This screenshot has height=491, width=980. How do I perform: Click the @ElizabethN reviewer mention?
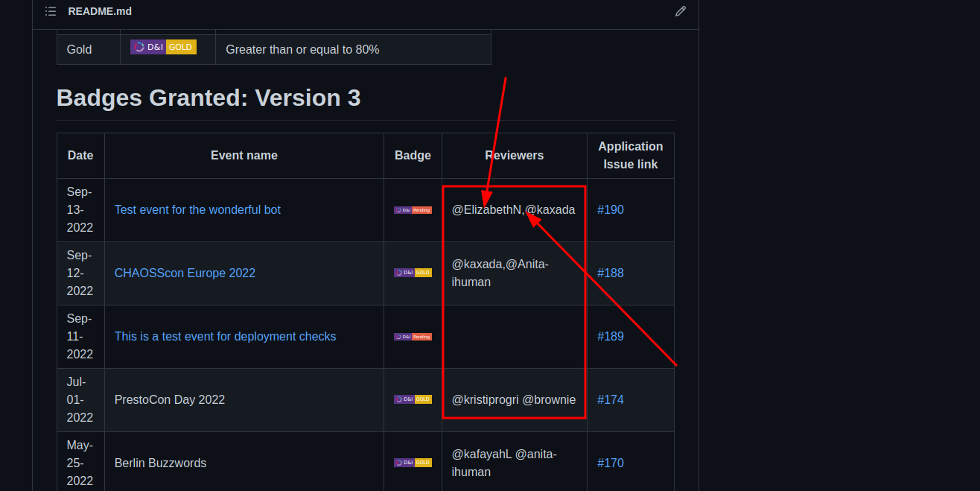point(486,209)
